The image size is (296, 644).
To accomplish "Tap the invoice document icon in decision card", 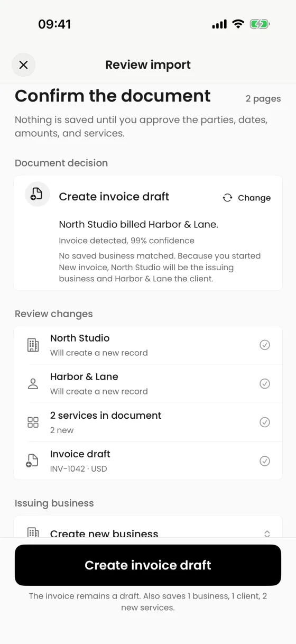I will pyautogui.click(x=37, y=194).
